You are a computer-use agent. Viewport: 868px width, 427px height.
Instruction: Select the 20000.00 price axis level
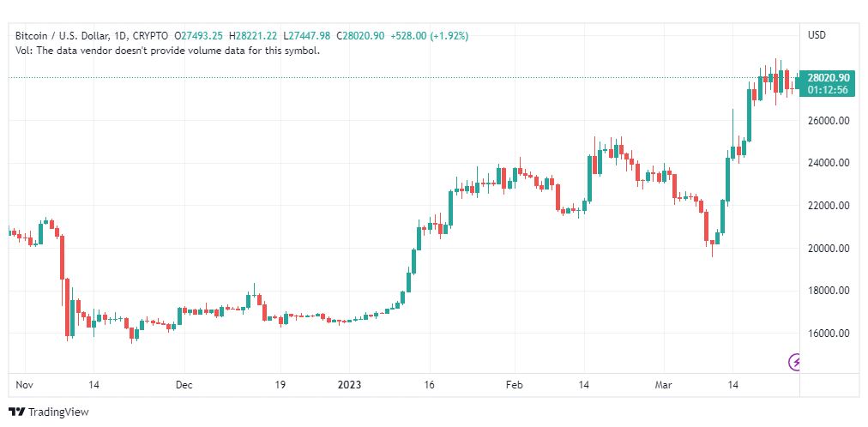tap(828, 249)
